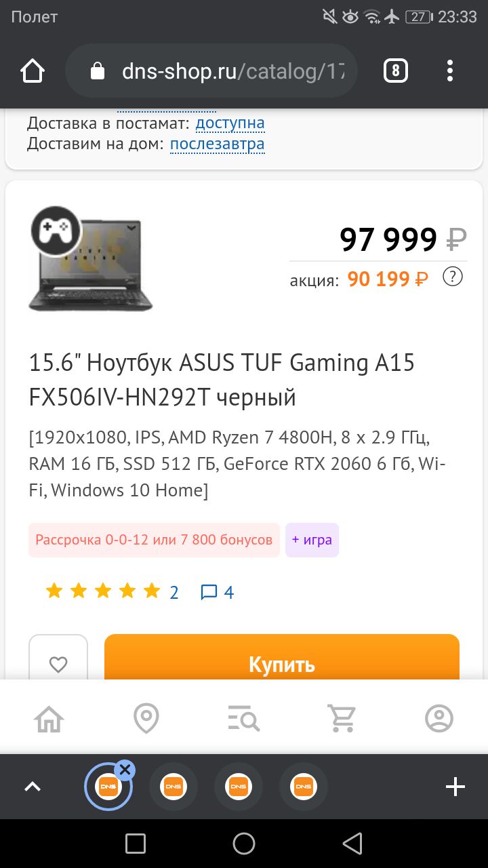Open the user profile icon
Image resolution: width=488 pixels, height=868 pixels.
pyautogui.click(x=439, y=718)
